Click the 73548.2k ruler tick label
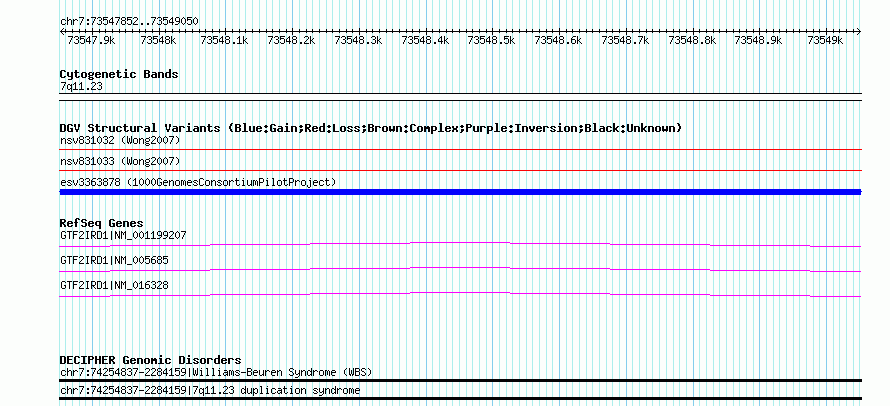The image size is (890, 406). coord(291,40)
